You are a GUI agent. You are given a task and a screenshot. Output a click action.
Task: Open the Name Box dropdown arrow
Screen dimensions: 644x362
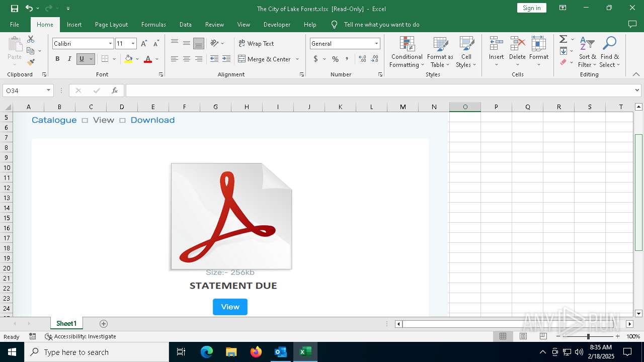click(x=48, y=90)
